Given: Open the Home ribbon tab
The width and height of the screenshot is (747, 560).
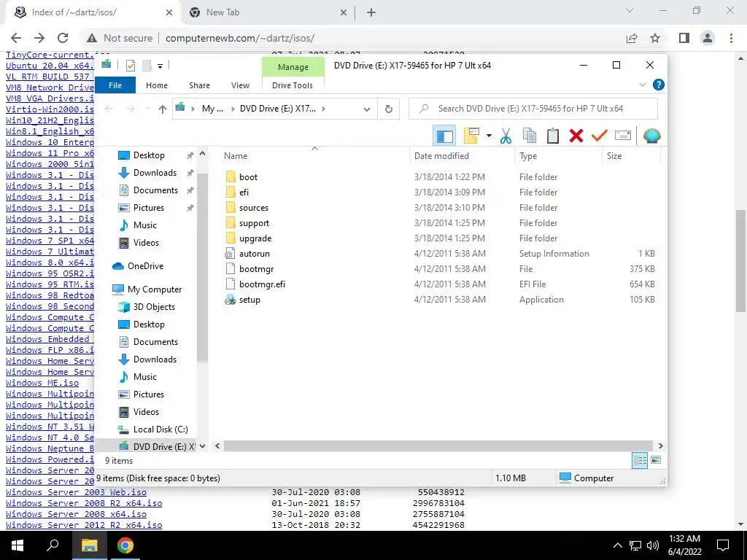Looking at the screenshot, I should [157, 85].
